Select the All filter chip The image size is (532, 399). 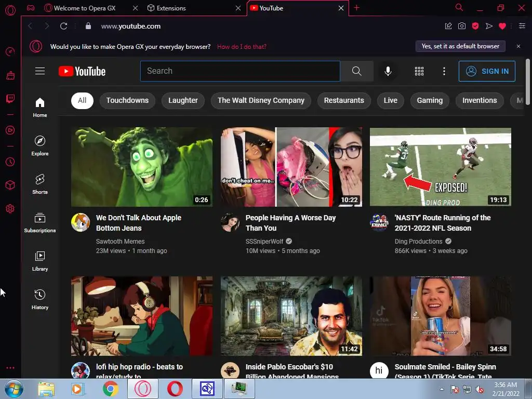pyautogui.click(x=82, y=100)
